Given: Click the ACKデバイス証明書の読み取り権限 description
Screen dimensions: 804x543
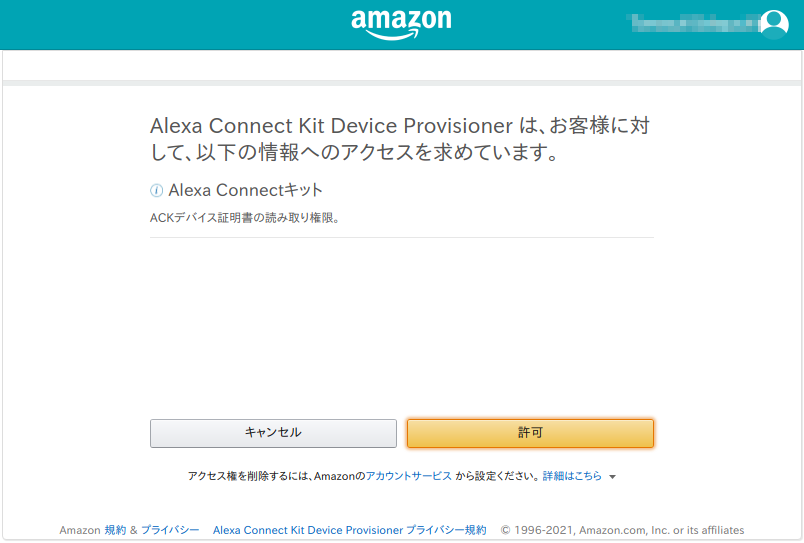Looking at the screenshot, I should (x=245, y=218).
